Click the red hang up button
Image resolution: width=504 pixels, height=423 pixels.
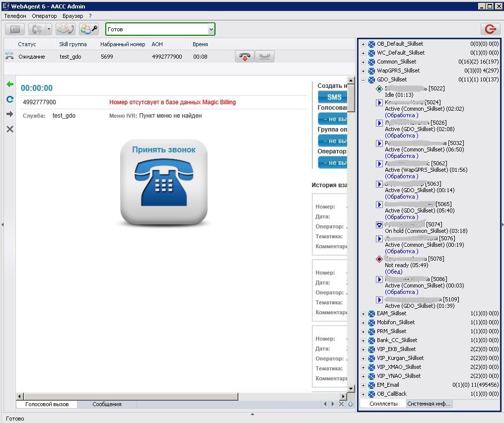pos(245,57)
